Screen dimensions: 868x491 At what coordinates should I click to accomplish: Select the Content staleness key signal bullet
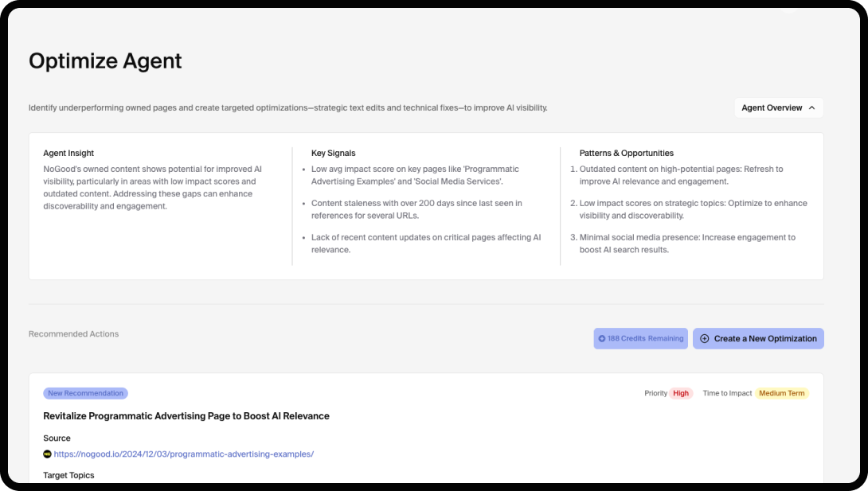pyautogui.click(x=416, y=209)
